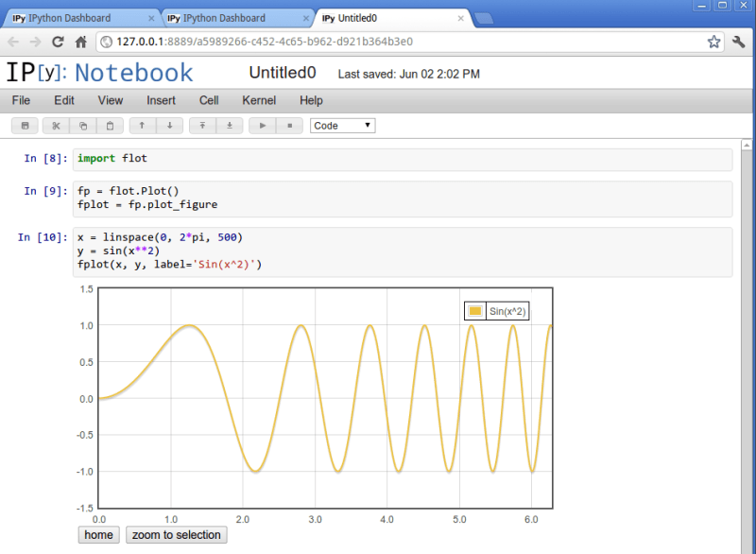The width and height of the screenshot is (756, 554).
Task: Interrupt the kernel with stop icon
Action: (x=289, y=126)
